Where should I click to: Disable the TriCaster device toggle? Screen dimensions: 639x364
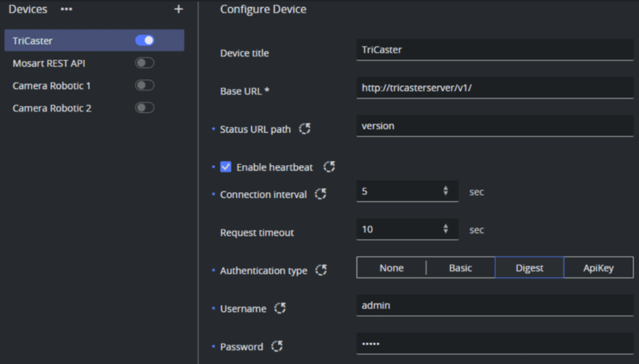[x=145, y=41]
